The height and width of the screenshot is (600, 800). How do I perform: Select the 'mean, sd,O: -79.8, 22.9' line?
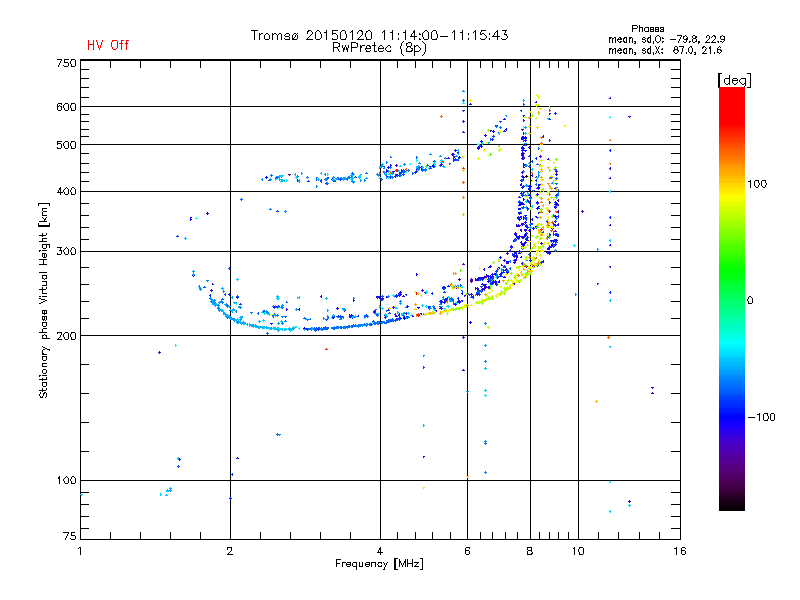point(666,39)
